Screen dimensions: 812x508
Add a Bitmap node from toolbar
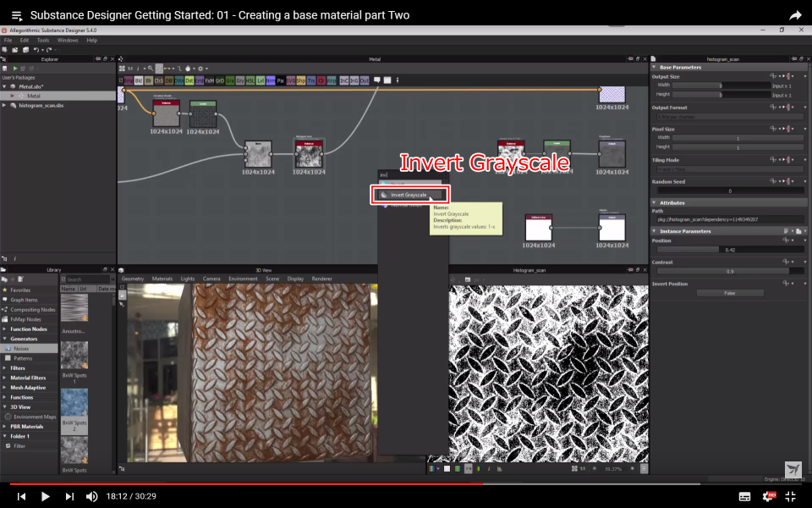(129, 80)
